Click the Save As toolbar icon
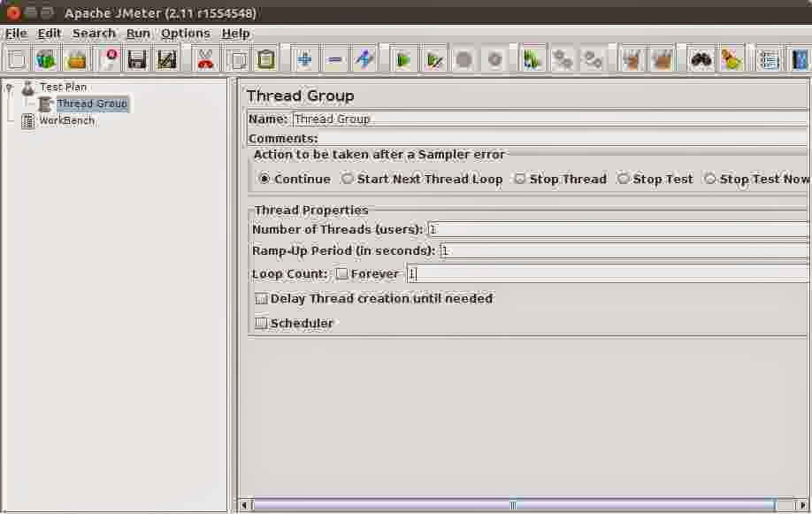The height and width of the screenshot is (514, 812). click(167, 60)
